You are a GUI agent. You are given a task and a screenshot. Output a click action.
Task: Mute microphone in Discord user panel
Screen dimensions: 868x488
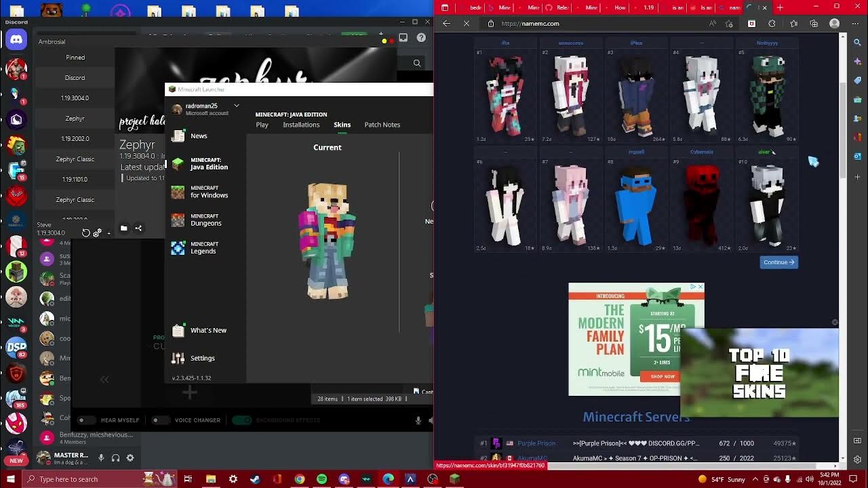click(x=100, y=458)
